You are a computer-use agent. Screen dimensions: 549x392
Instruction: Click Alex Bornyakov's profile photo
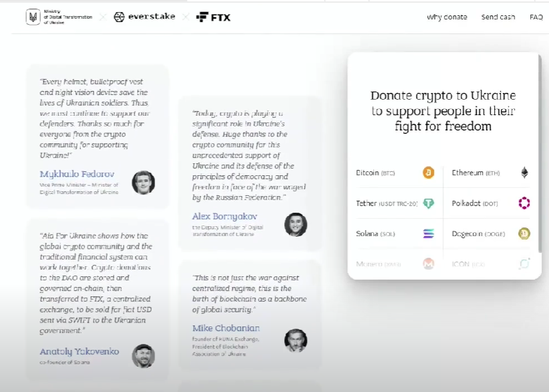coord(296,225)
